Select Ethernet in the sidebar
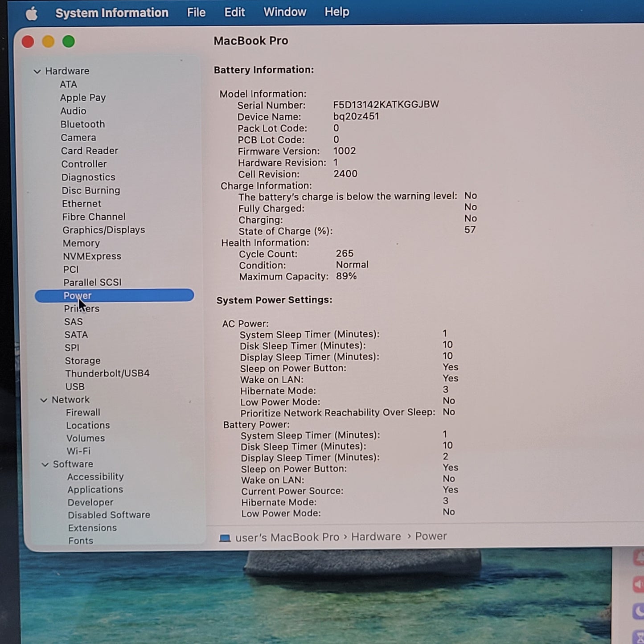This screenshot has height=644, width=644. click(82, 204)
